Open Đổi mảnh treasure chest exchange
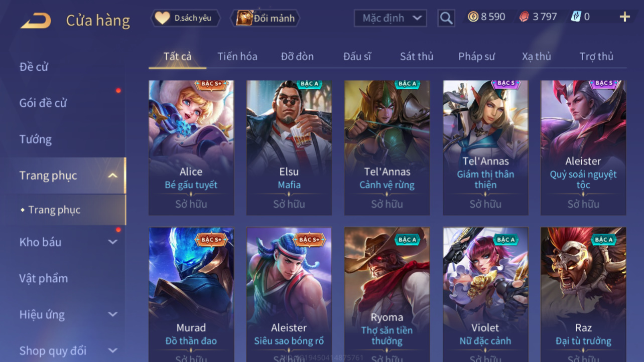Image resolution: width=644 pixels, height=362 pixels. point(266,18)
